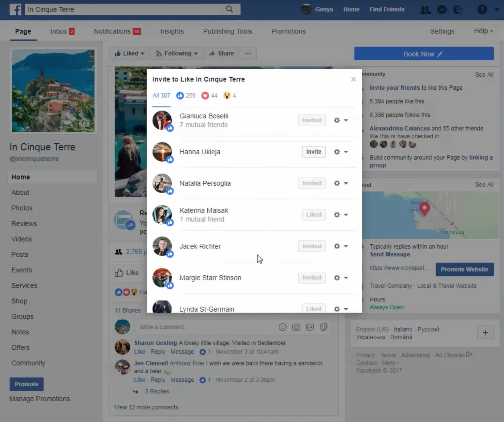
Task: Filter reactions by Like count 259
Action: [x=186, y=96]
